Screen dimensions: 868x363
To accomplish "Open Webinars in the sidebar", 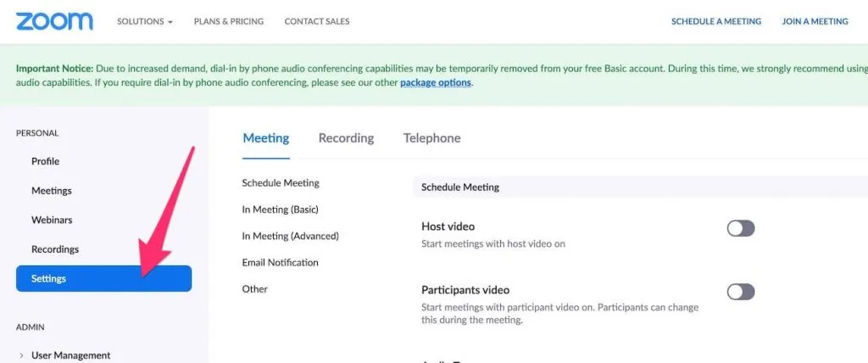I will [x=52, y=220].
